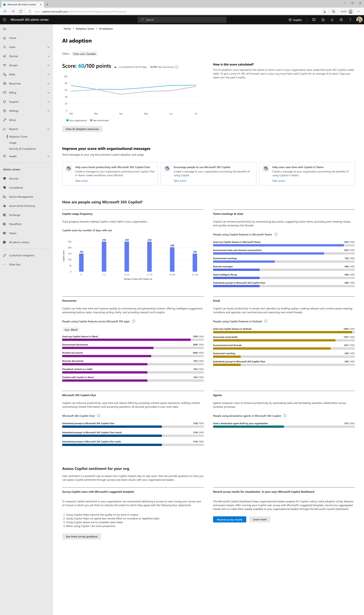Click the Peer benchmark info icon
364x615 pixels.
tap(177, 67)
